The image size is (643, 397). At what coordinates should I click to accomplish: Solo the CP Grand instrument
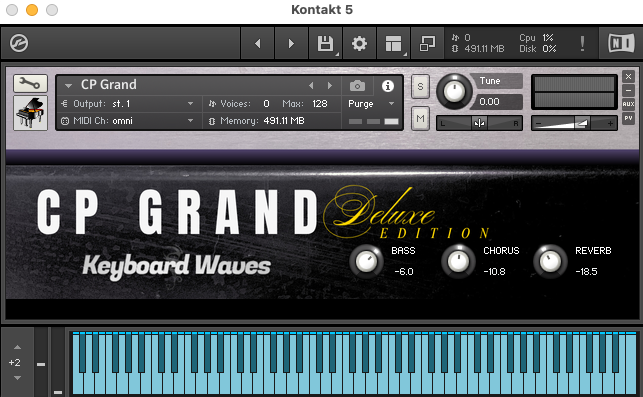[x=420, y=87]
